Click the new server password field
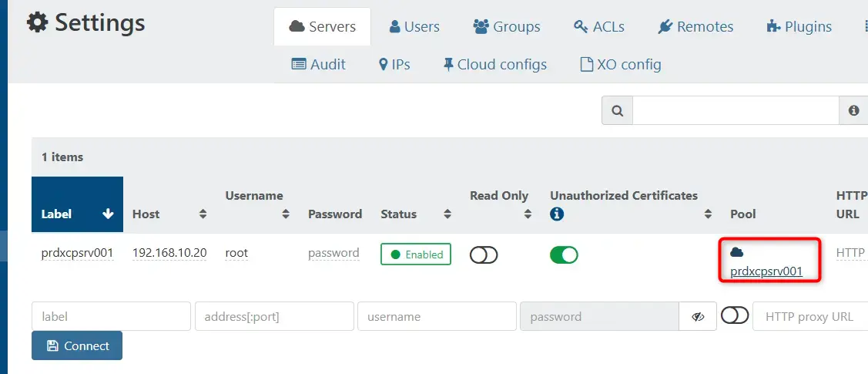This screenshot has height=374, width=868. [599, 316]
